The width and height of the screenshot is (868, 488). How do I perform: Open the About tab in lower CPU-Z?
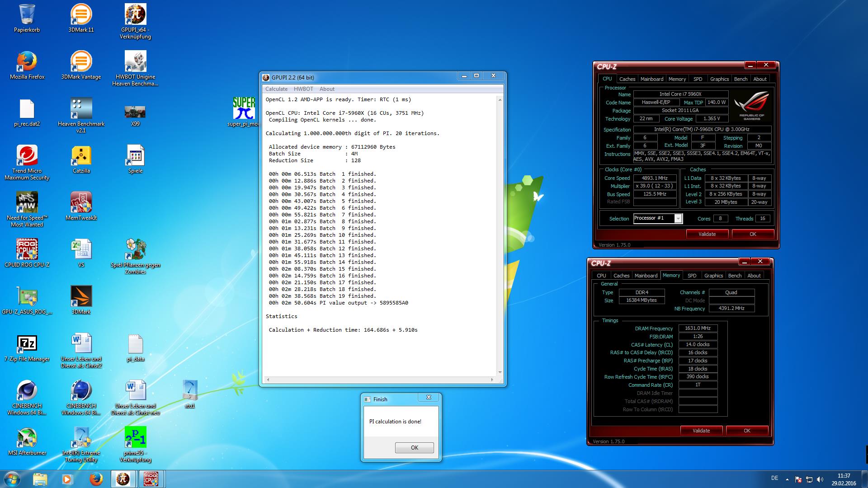point(754,275)
